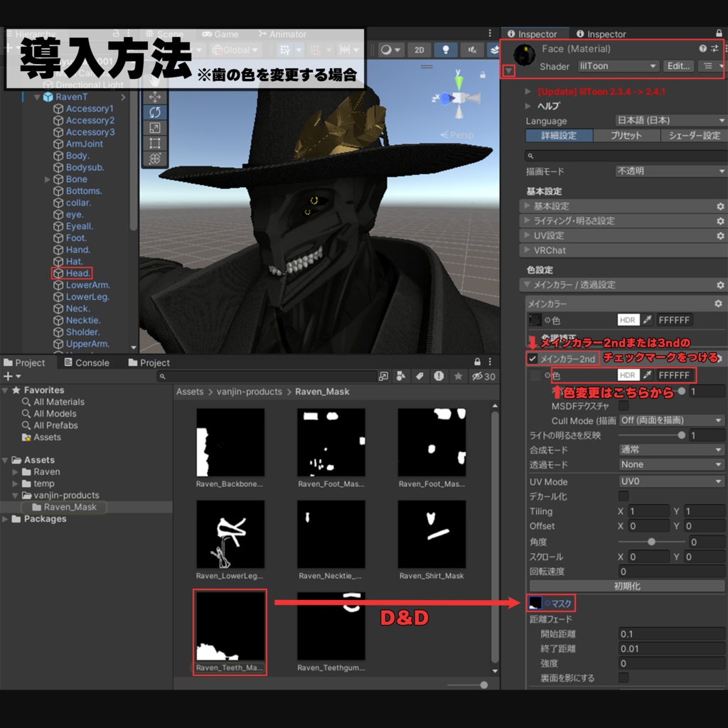Expand the ヘルプ section
This screenshot has width=728, height=728.
pyautogui.click(x=528, y=106)
